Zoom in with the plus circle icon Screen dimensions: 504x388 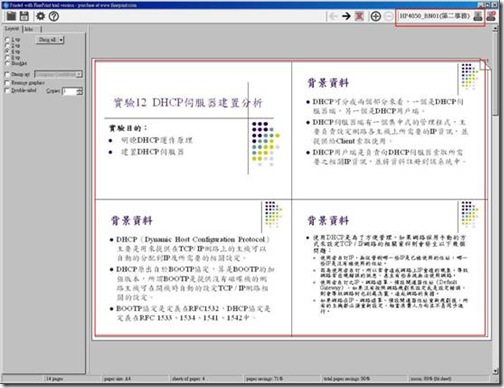pos(376,16)
